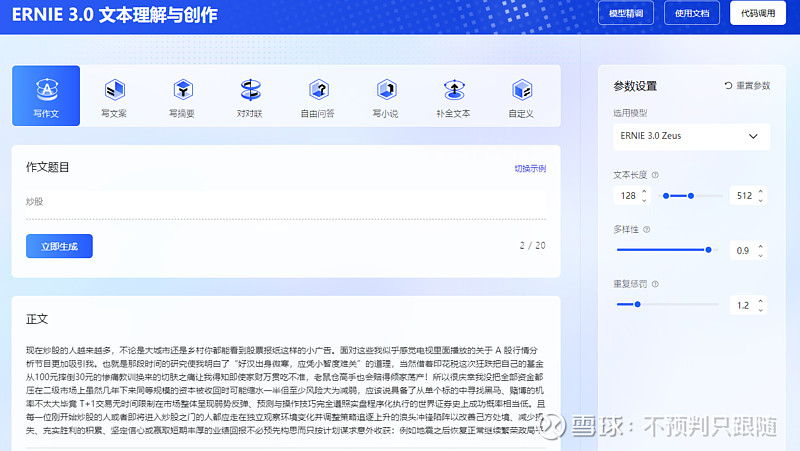Click the 参数设置 panel title
Screen dimensions: 800x451
tap(635, 86)
